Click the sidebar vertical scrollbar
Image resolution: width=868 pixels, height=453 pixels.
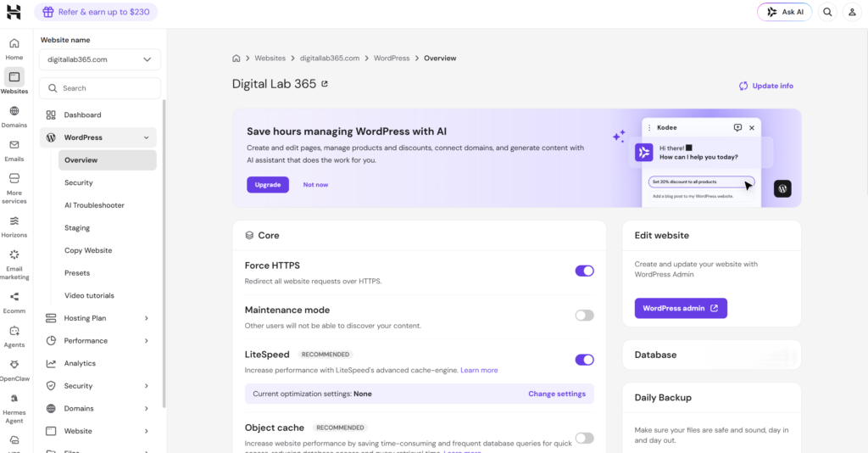click(x=164, y=254)
